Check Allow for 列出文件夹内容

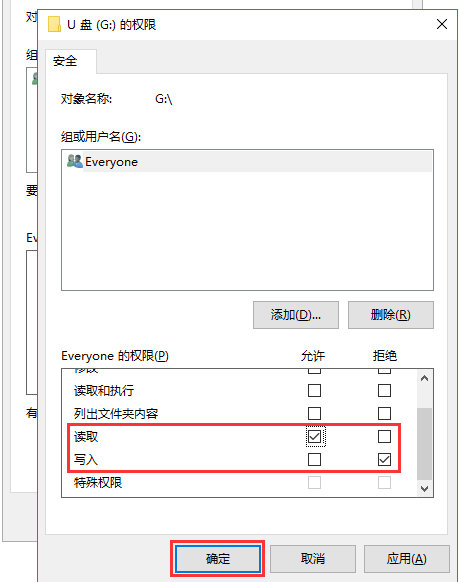[x=314, y=413]
